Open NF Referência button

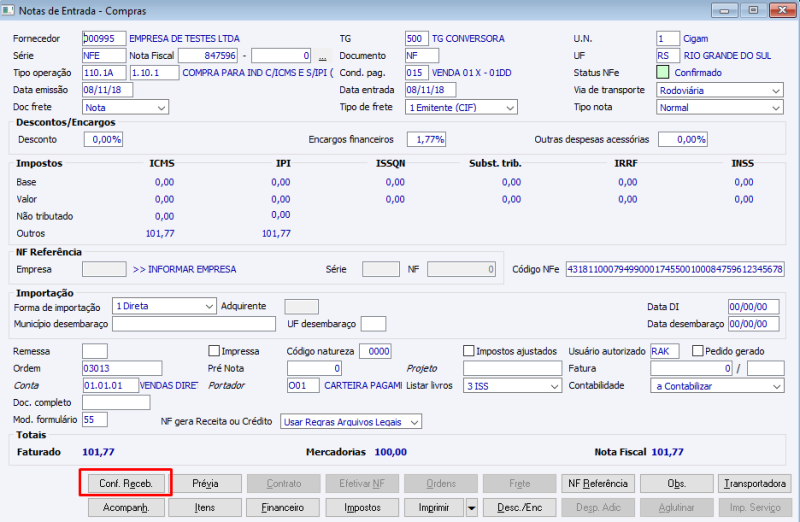click(x=598, y=483)
